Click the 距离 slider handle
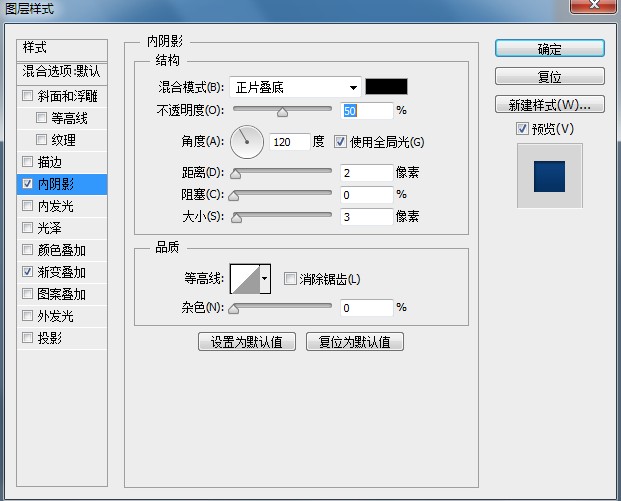Image resolution: width=621 pixels, height=501 pixels. tap(236, 174)
